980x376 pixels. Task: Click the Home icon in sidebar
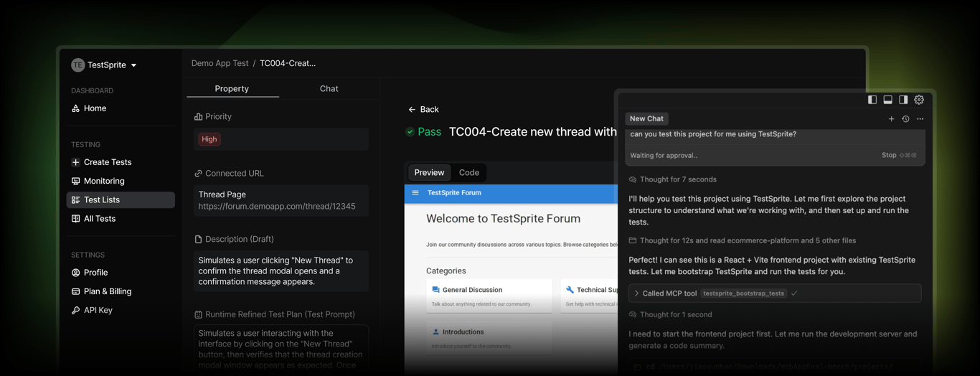75,108
